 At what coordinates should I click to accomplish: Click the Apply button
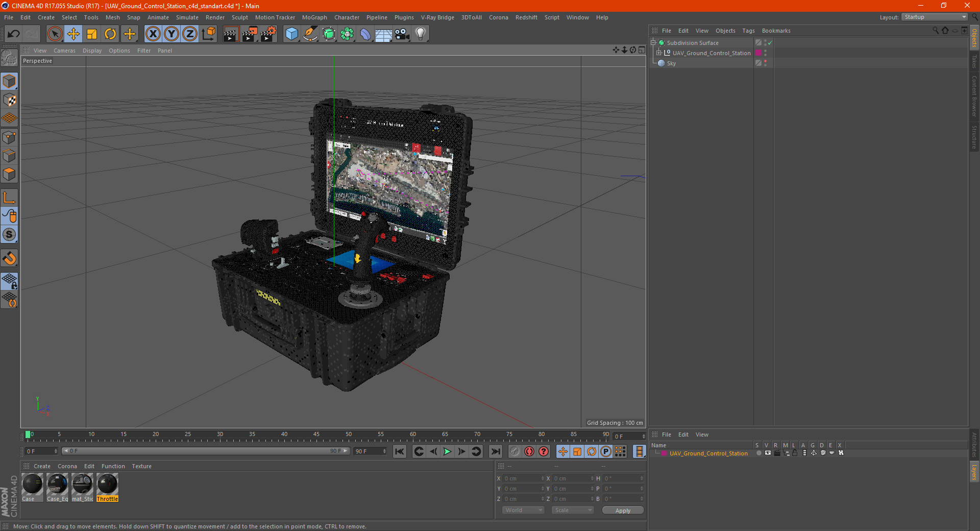(x=623, y=511)
